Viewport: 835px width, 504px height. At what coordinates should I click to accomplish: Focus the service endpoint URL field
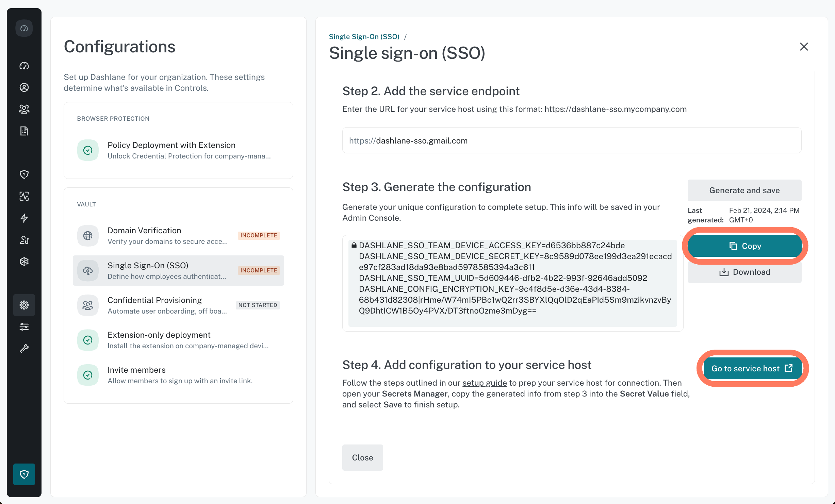coord(572,140)
